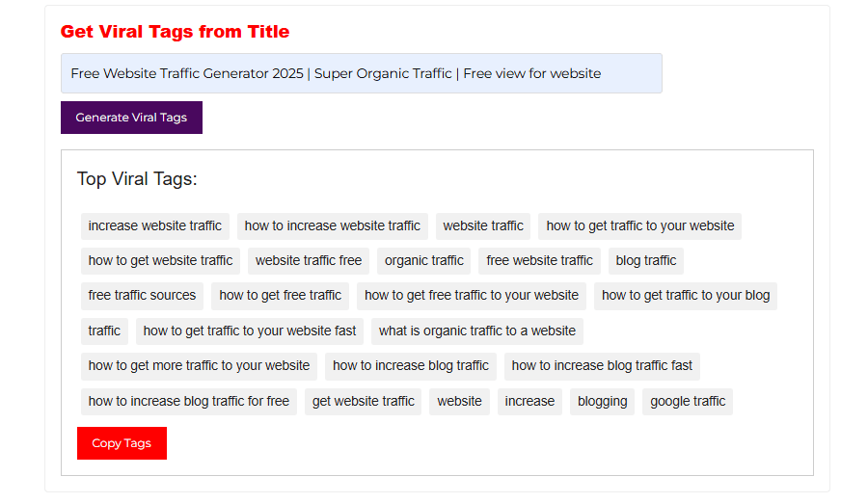This screenshot has height=503, width=868.
Task: Click the 'google traffic' tag chip
Action: 688,401
